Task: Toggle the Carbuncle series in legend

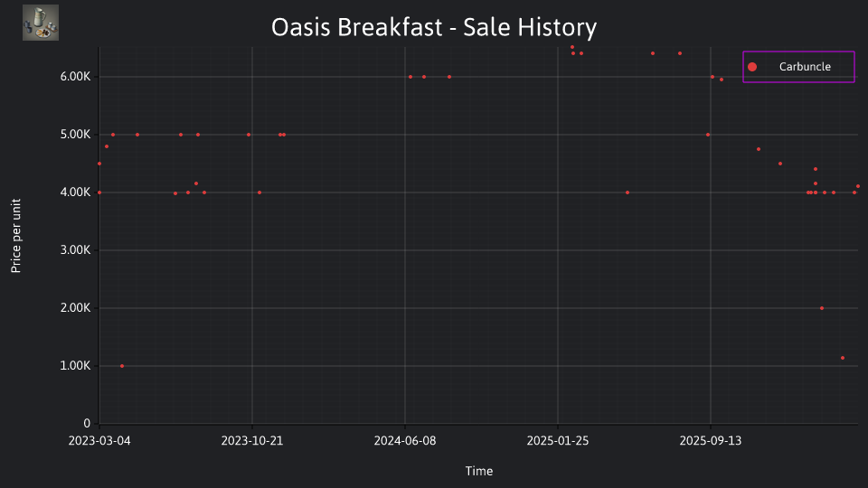Action: pyautogui.click(x=798, y=67)
